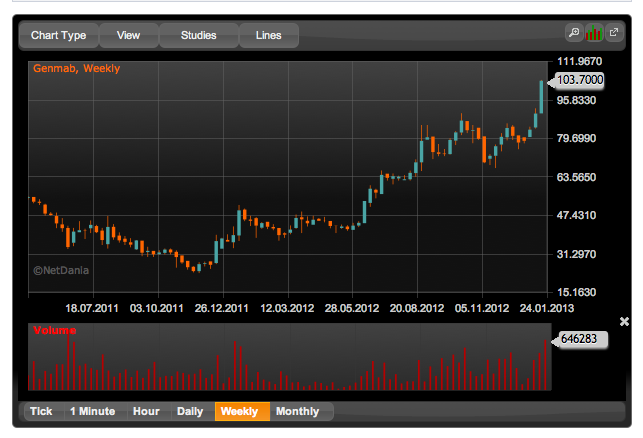Image resolution: width=643 pixels, height=438 pixels.
Task: Close the Volume panel with X
Action: pos(624,322)
